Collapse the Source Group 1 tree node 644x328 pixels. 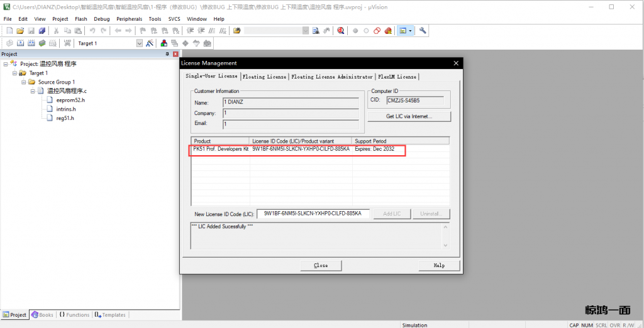[24, 82]
